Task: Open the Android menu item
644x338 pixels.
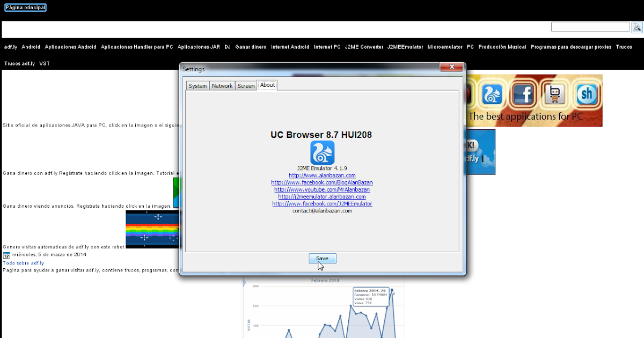Action: tap(31, 47)
